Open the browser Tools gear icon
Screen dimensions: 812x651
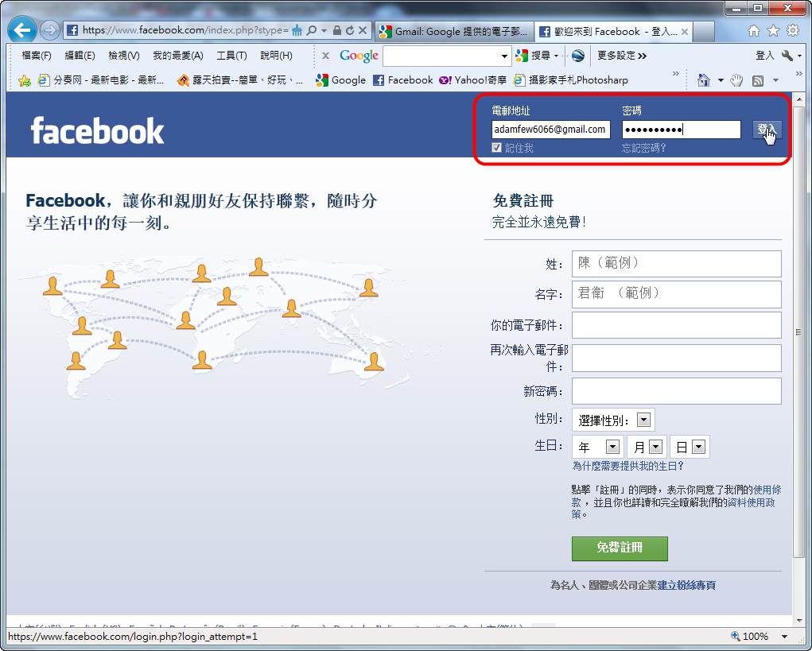point(792,31)
